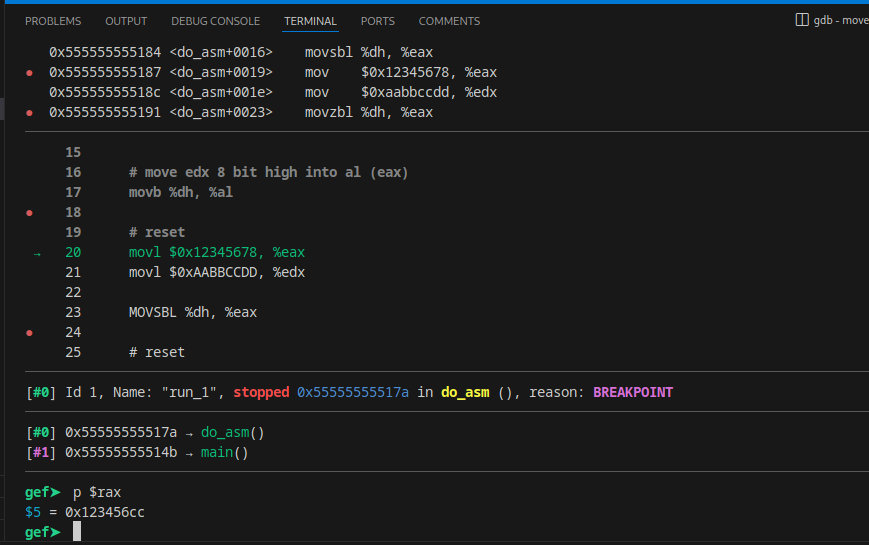Select the gdb terminal session label
The image size is (869, 545).
[x=841, y=20]
